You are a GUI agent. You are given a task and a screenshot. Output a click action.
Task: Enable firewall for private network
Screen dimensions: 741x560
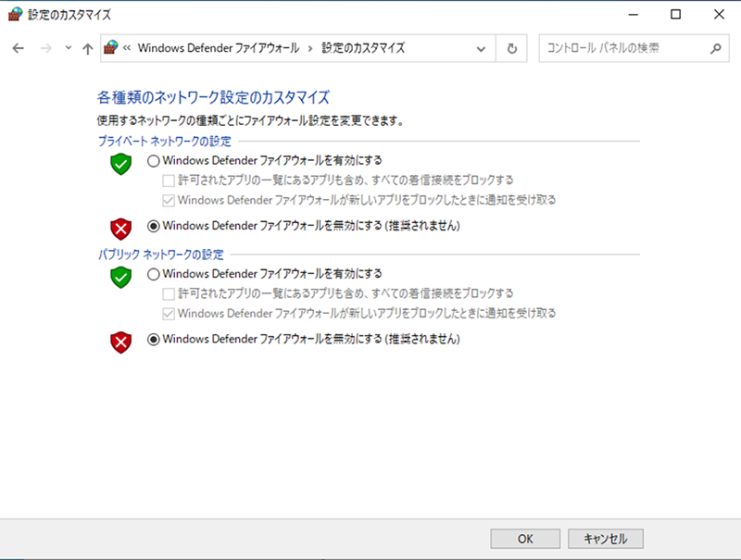click(x=153, y=161)
